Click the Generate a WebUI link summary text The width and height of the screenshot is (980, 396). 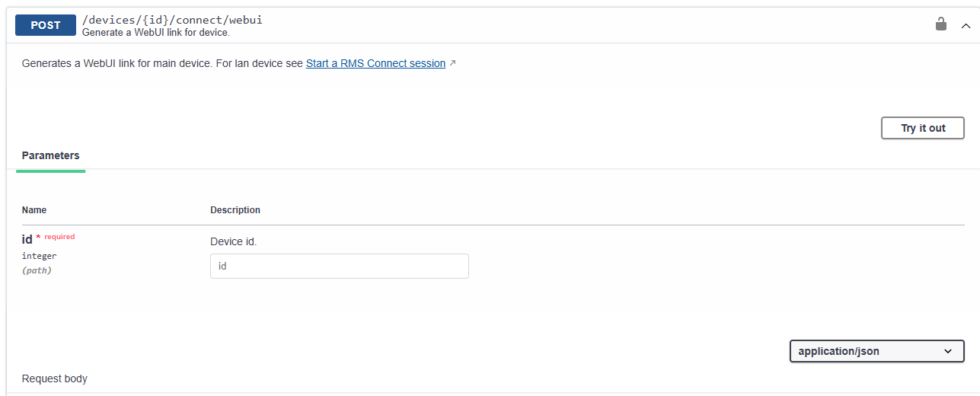[x=155, y=33]
